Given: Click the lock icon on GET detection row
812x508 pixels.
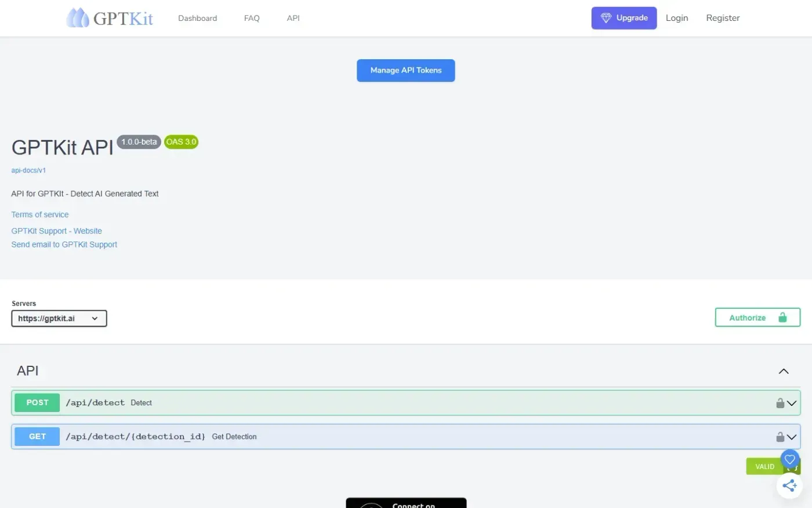Looking at the screenshot, I should point(780,437).
